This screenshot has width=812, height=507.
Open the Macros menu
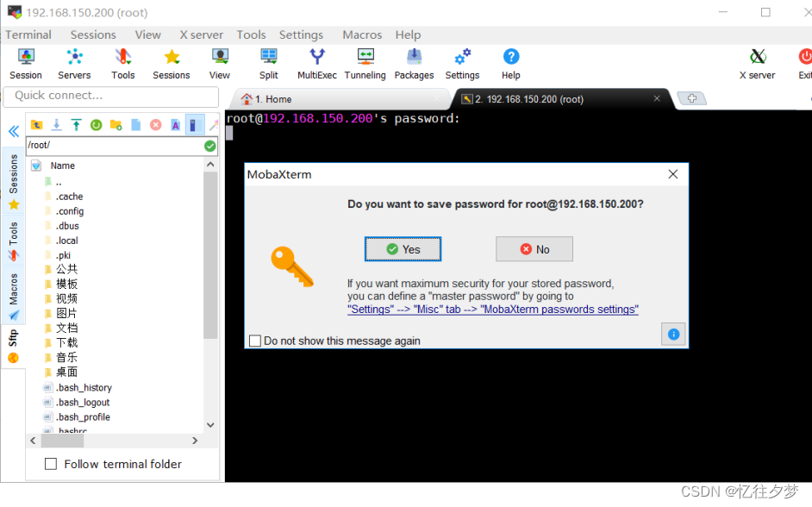click(362, 34)
